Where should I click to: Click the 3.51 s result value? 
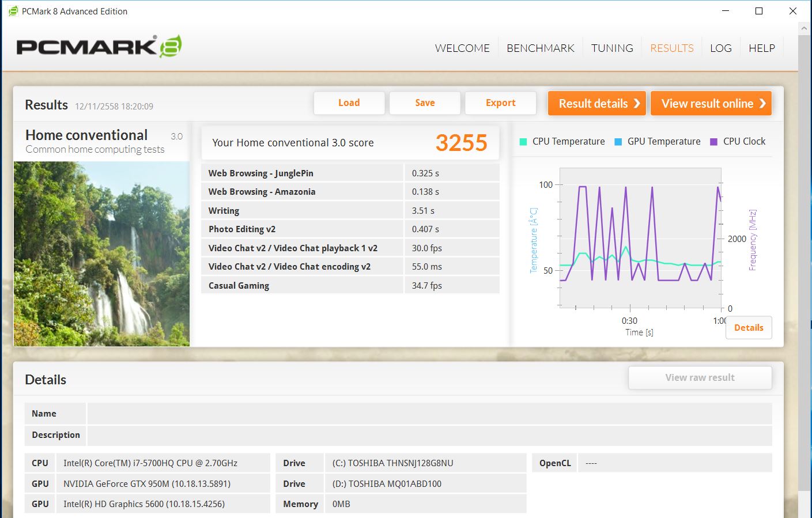423,211
